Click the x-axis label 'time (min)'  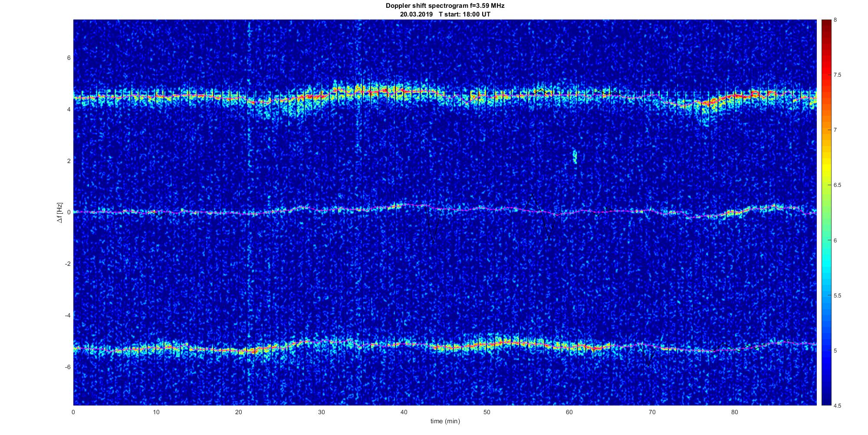tap(445, 421)
